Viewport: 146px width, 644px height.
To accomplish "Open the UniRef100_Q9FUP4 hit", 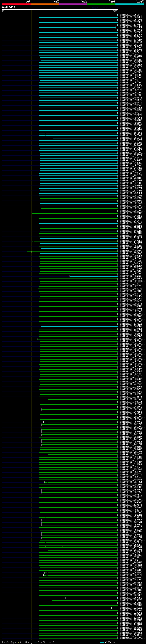I will point(131,27).
